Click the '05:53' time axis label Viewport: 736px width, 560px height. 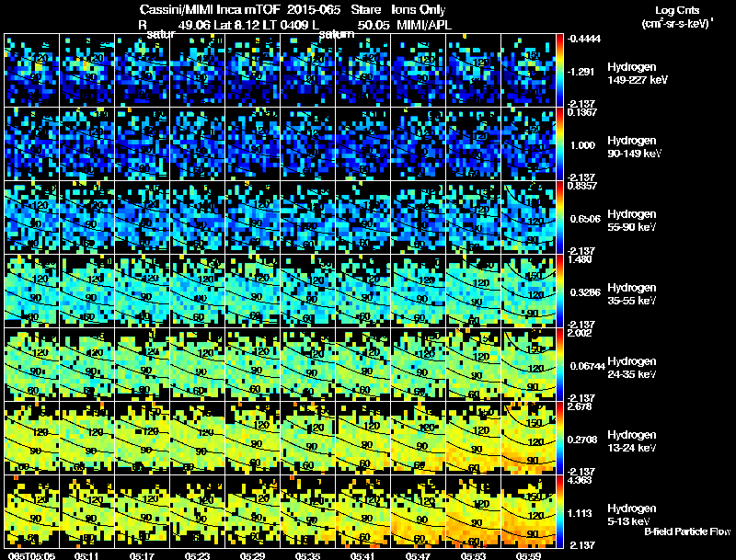[473, 556]
